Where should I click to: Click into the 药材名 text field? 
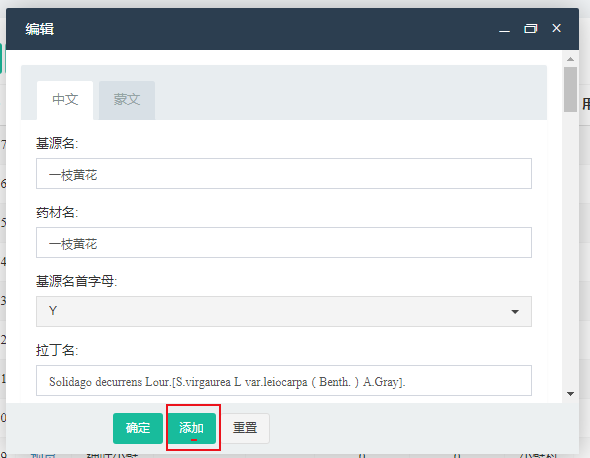[284, 242]
